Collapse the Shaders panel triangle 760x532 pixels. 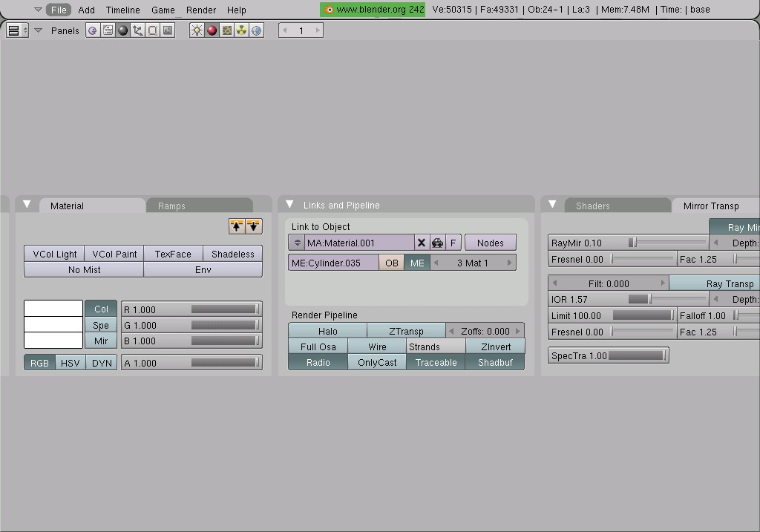(552, 205)
